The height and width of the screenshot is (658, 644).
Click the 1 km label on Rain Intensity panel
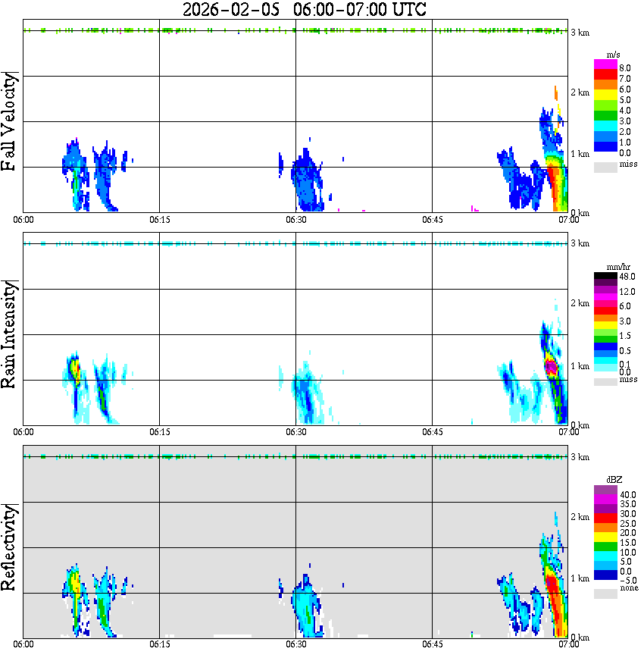(580, 366)
